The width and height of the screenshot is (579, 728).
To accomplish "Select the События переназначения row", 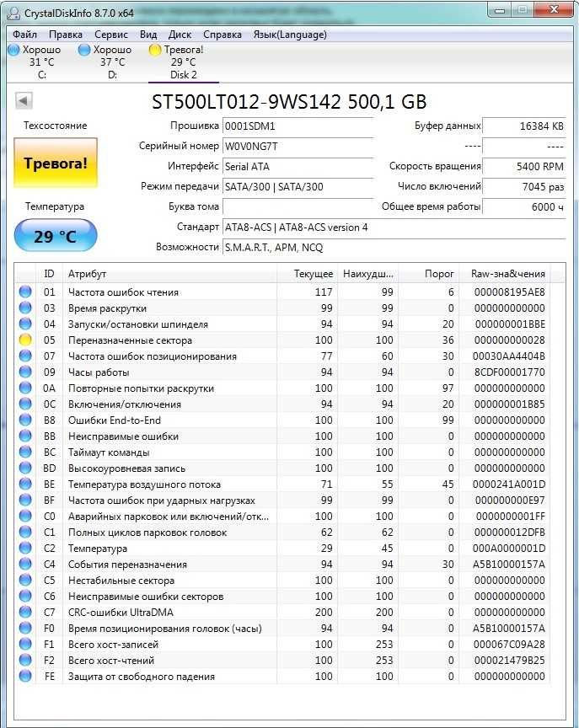I will (x=283, y=564).
